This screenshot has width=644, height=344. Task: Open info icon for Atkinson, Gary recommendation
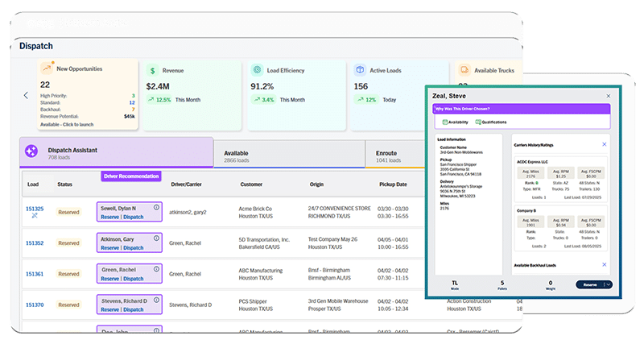coord(156,238)
